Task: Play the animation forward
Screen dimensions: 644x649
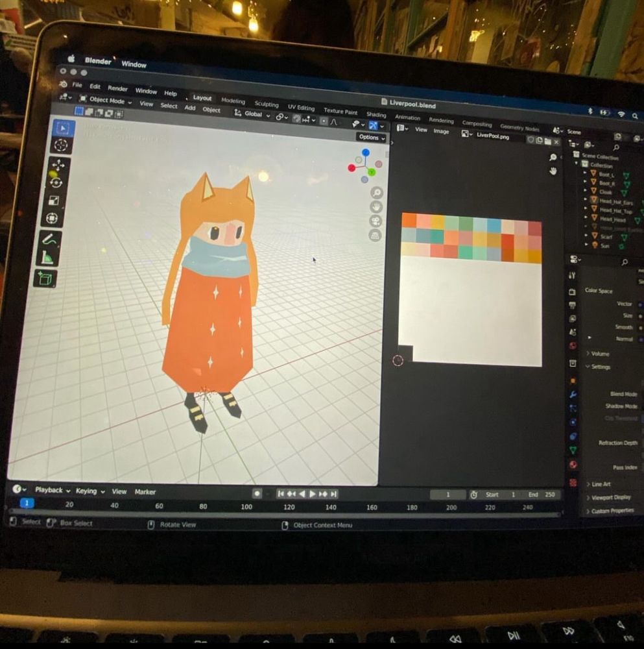Action: point(313,494)
